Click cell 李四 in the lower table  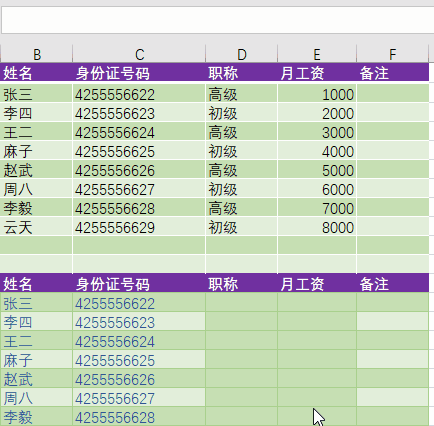tap(36, 321)
